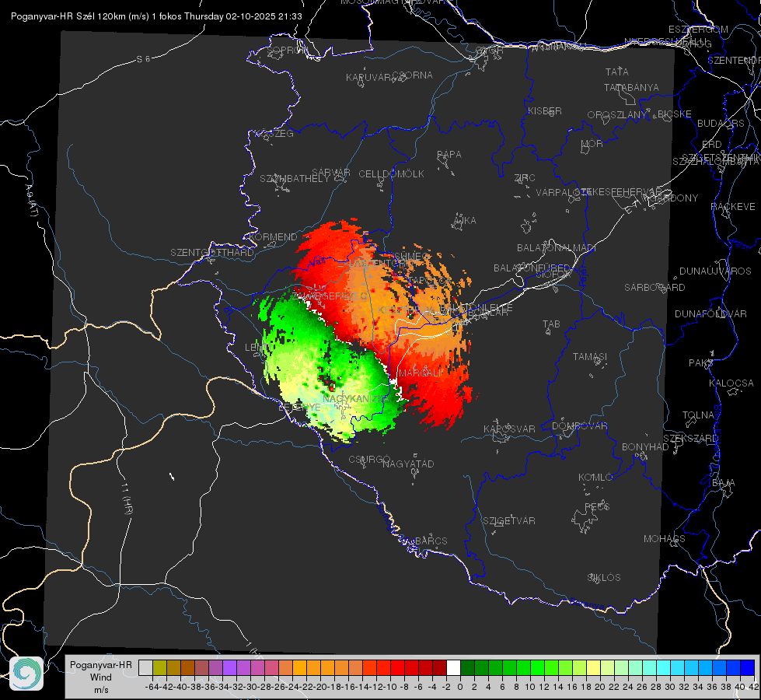Click the MARCALI label on the red echo
This screenshot has width=761, height=700.
point(421,373)
